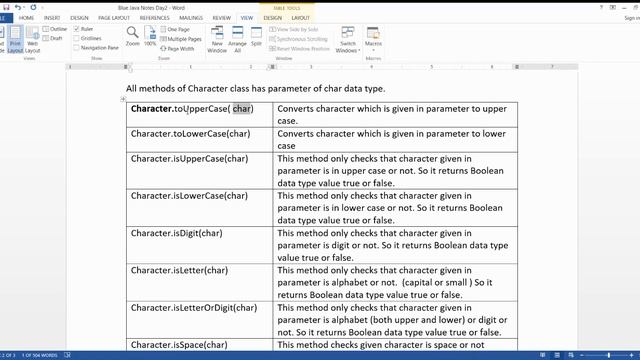Click View Side by Side
640x360 pixels.
(x=293, y=29)
